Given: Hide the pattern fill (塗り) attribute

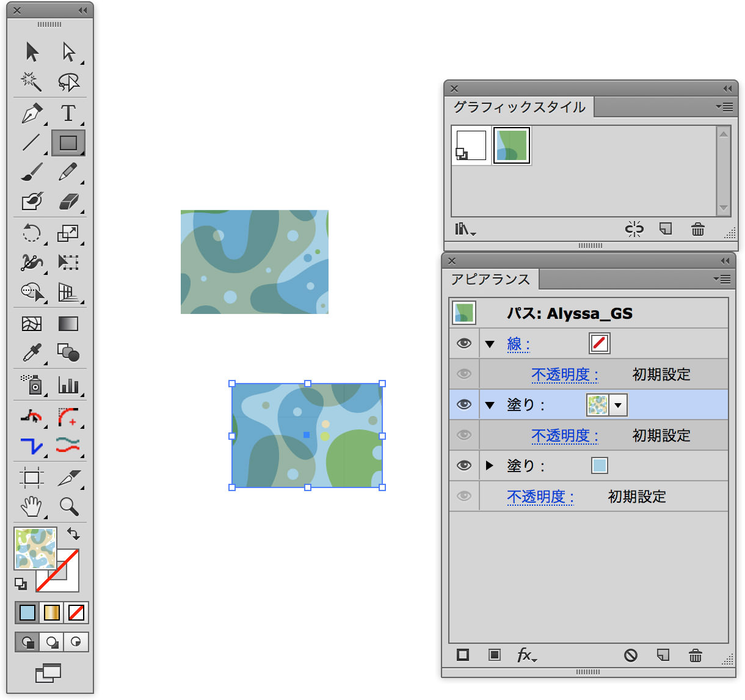Looking at the screenshot, I should (x=464, y=404).
